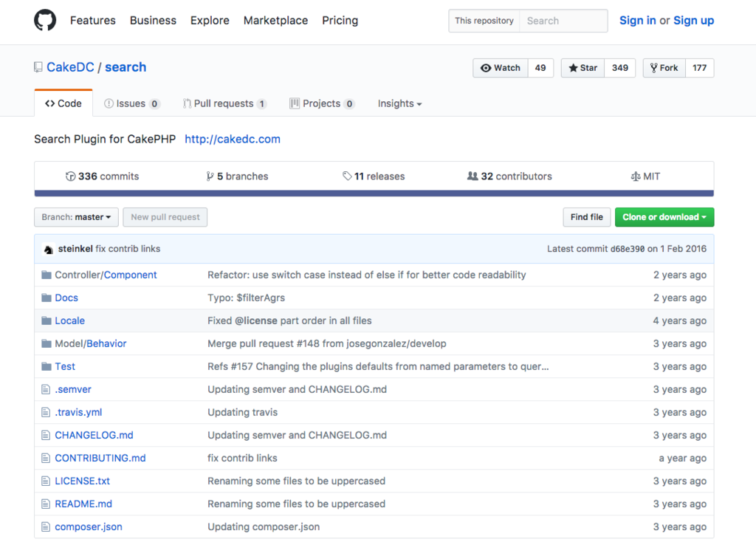The width and height of the screenshot is (756, 542).
Task: Open the Docs folder
Action: pos(66,298)
